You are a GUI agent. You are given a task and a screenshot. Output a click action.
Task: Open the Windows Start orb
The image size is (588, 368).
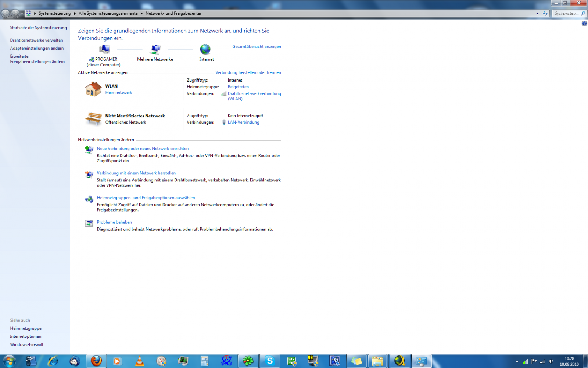click(9, 361)
